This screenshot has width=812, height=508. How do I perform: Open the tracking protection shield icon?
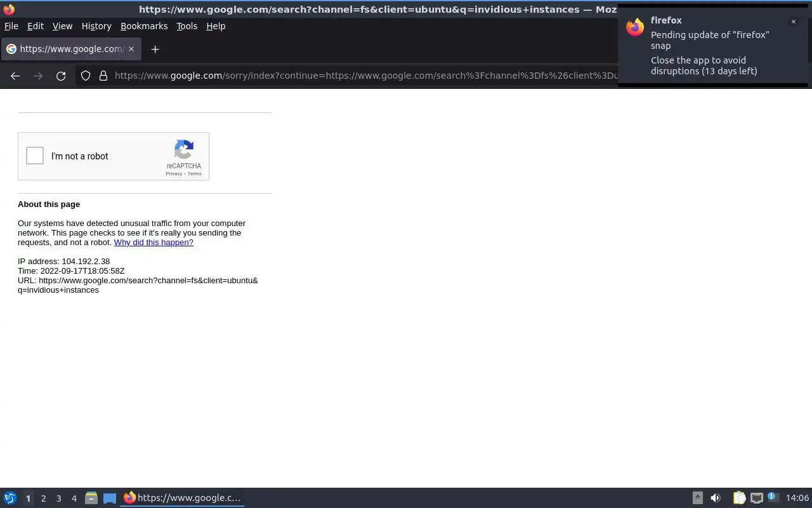click(86, 76)
